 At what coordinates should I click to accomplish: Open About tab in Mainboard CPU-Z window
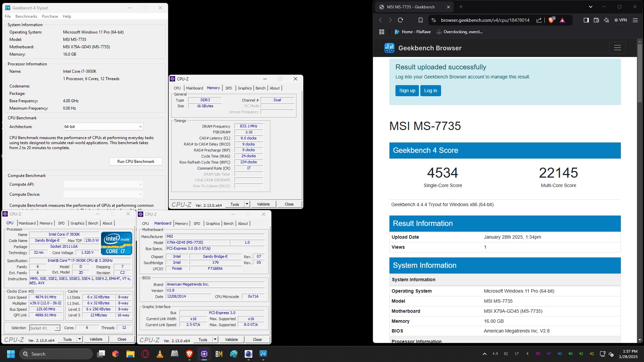click(x=243, y=224)
